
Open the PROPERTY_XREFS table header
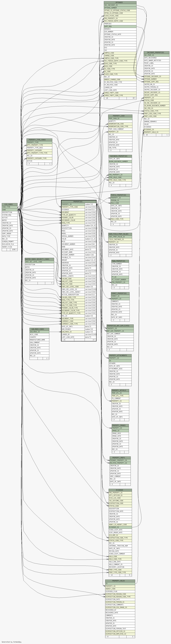pyautogui.click(x=120, y=458)
